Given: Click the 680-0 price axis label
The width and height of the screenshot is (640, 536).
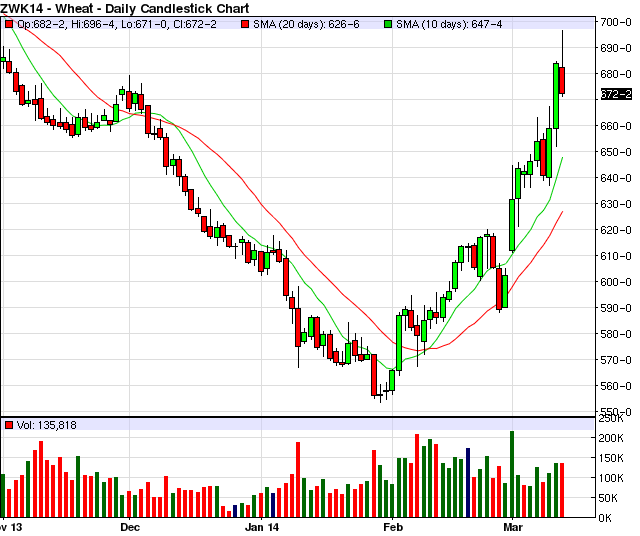Looking at the screenshot, I should [616, 74].
